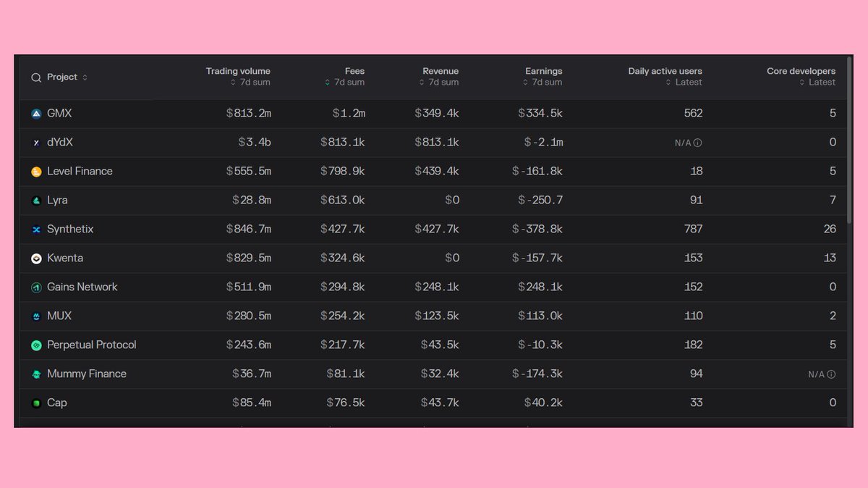Open the MUX project link
Viewport: 868px width, 488px height.
click(x=59, y=316)
